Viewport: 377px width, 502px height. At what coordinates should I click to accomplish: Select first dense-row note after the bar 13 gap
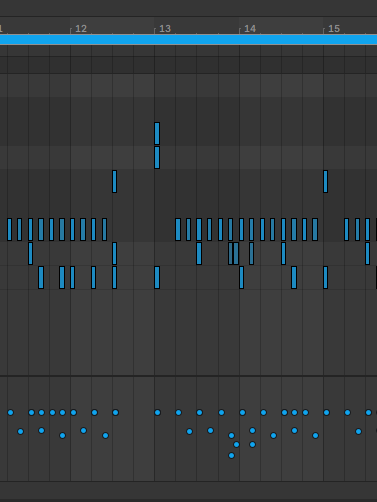point(178,229)
